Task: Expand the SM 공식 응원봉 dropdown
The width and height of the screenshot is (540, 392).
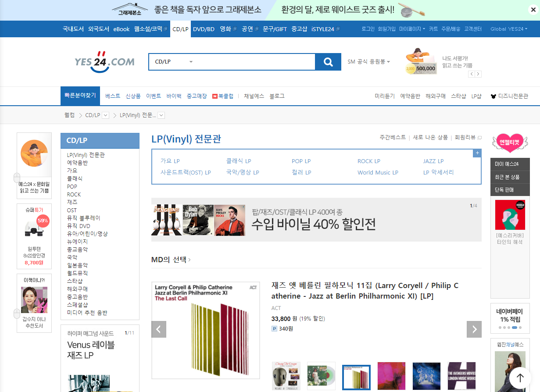Action: click(x=368, y=62)
